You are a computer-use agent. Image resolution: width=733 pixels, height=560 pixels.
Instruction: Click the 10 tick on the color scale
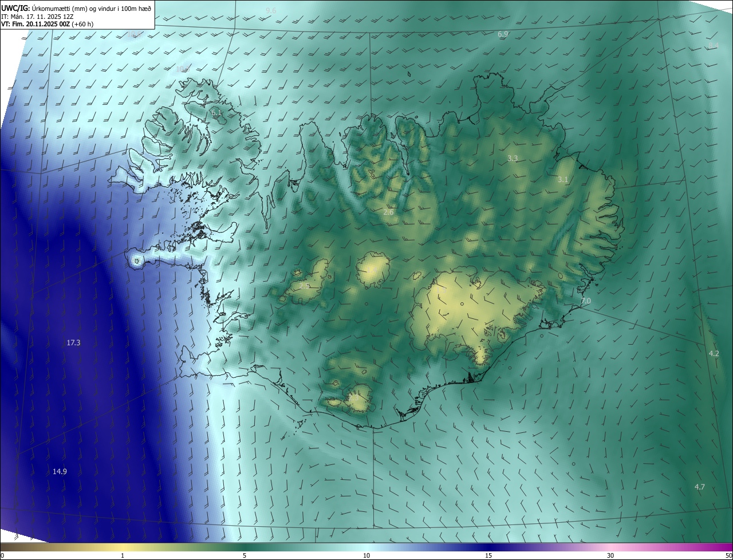(x=366, y=555)
